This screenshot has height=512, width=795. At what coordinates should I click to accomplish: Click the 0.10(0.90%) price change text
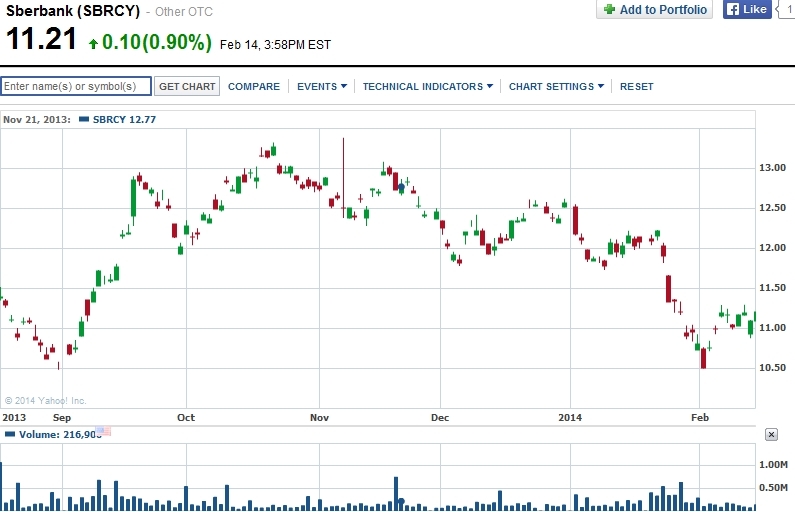coord(157,42)
